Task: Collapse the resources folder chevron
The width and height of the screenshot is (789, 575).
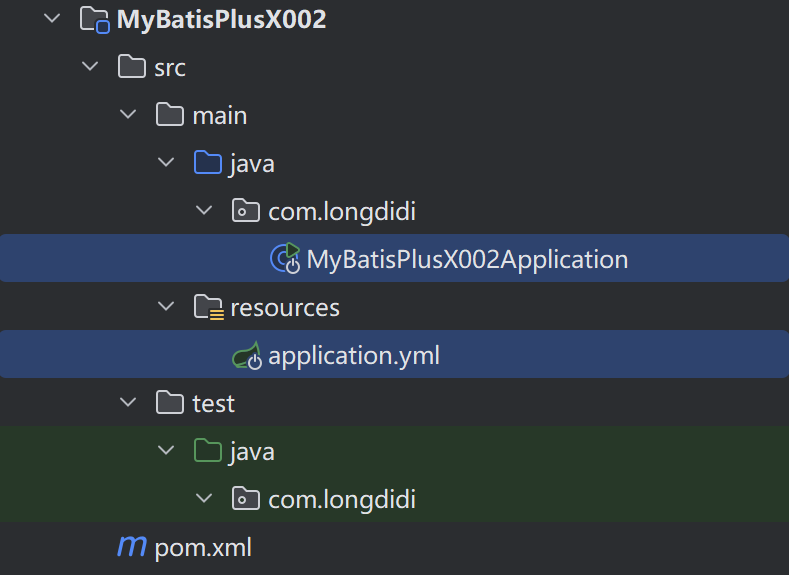Action: coord(166,306)
